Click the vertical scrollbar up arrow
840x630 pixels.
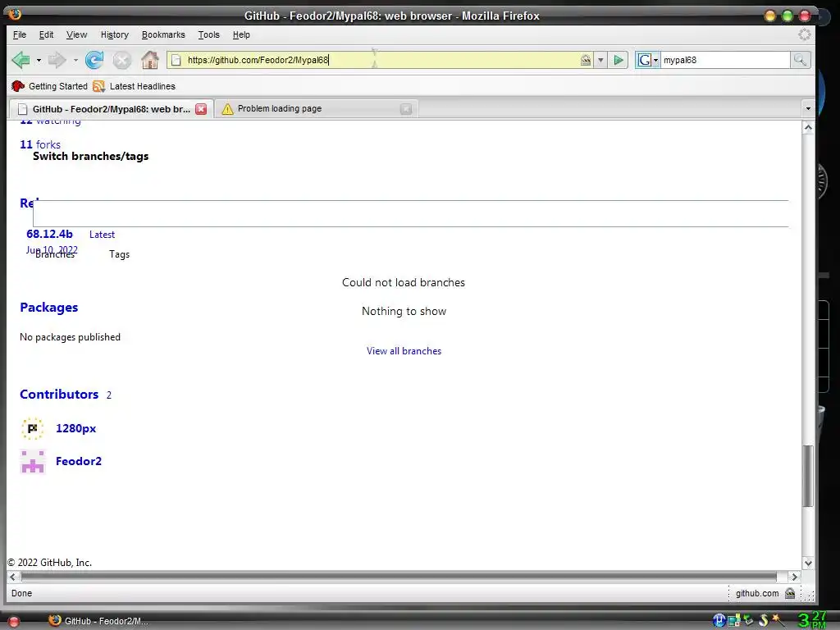tap(808, 127)
